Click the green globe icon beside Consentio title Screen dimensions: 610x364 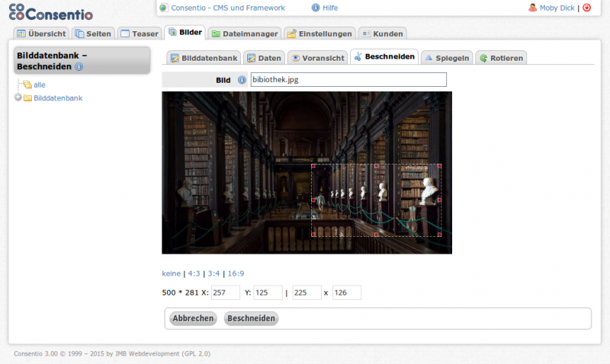pos(164,8)
